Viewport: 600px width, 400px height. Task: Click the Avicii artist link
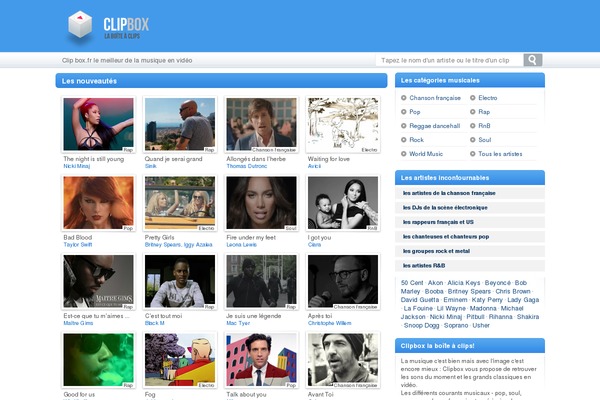[314, 166]
